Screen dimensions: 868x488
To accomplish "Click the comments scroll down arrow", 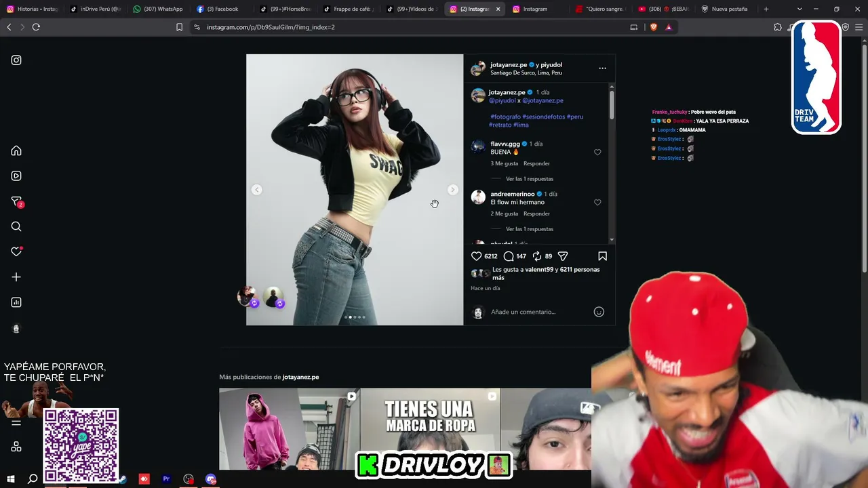I will [612, 240].
